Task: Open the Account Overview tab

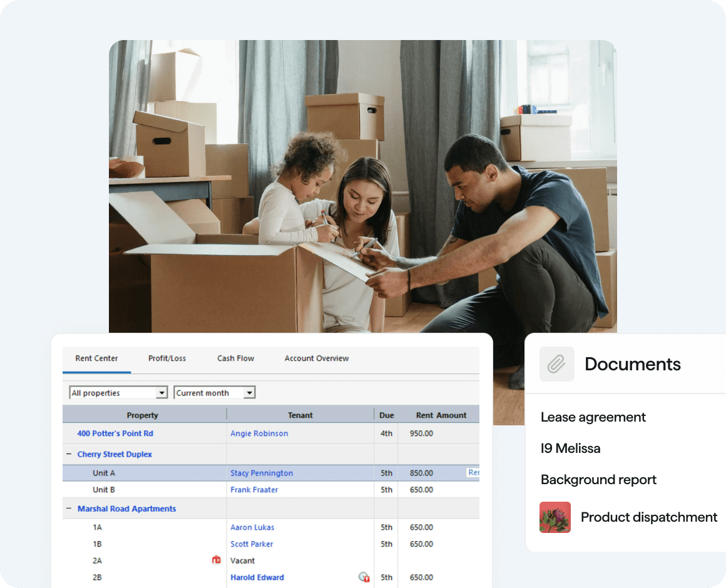Action: tap(316, 358)
